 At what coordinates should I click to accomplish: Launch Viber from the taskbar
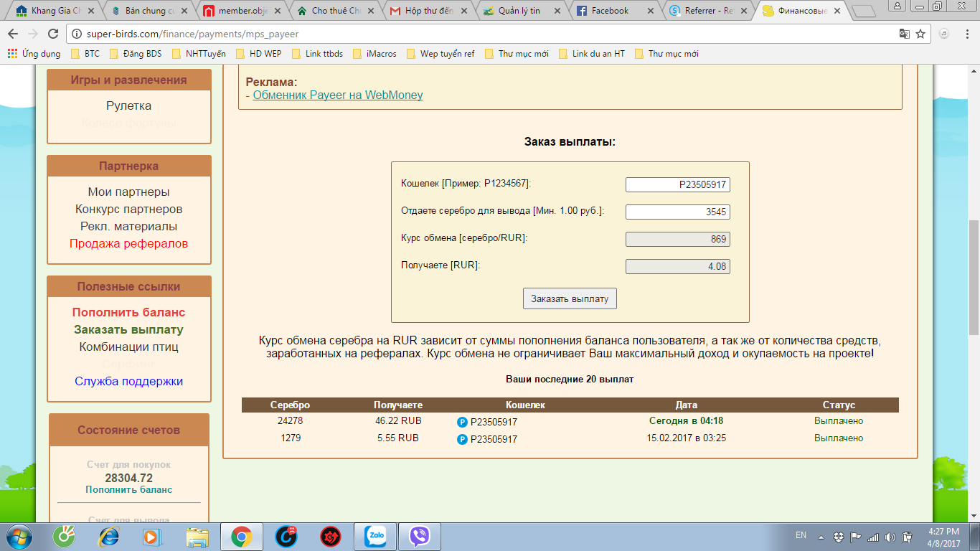click(420, 536)
